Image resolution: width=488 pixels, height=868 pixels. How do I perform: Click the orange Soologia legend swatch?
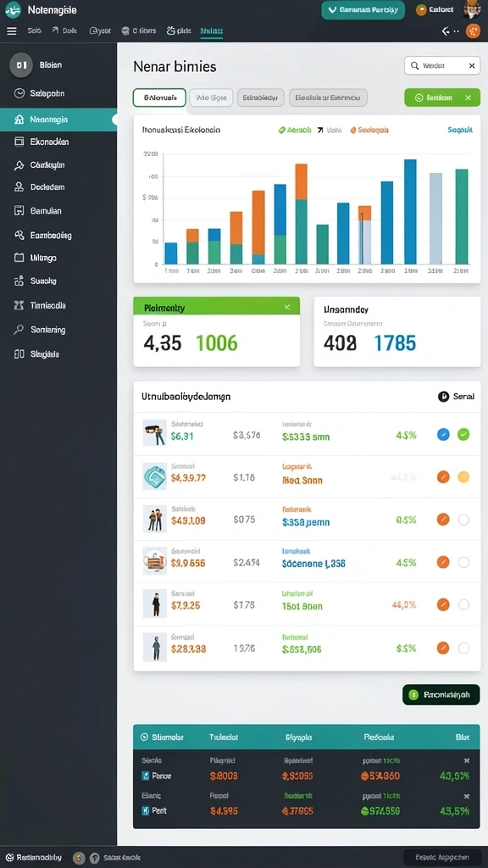tap(353, 131)
